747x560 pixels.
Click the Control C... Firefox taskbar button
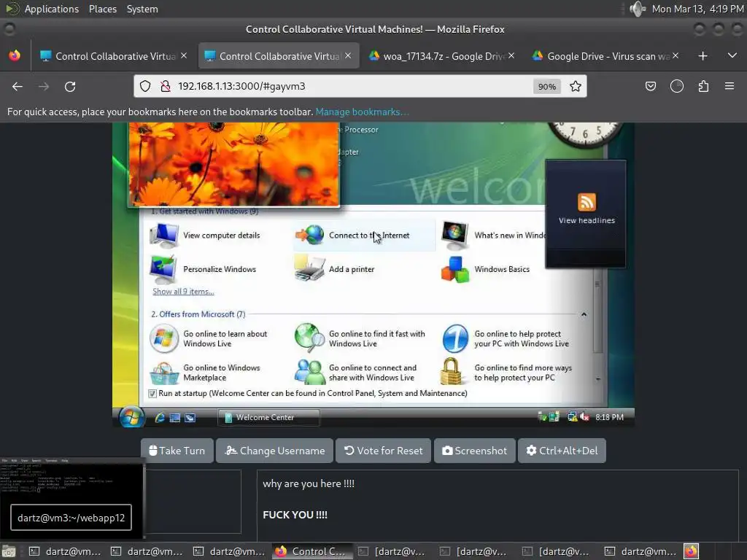coord(312,551)
